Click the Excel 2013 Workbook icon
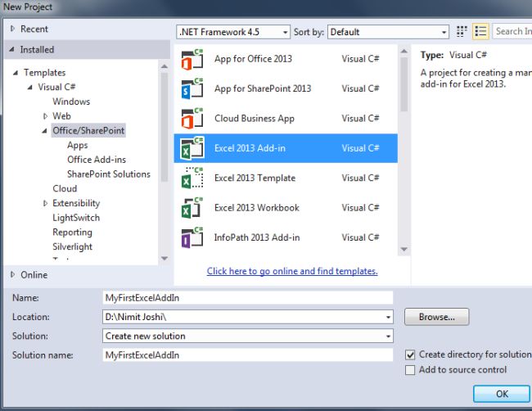The width and height of the screenshot is (532, 411). pos(192,208)
